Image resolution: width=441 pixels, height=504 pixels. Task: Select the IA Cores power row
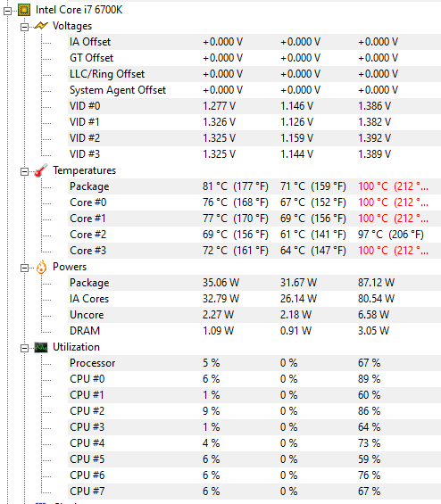254,299
